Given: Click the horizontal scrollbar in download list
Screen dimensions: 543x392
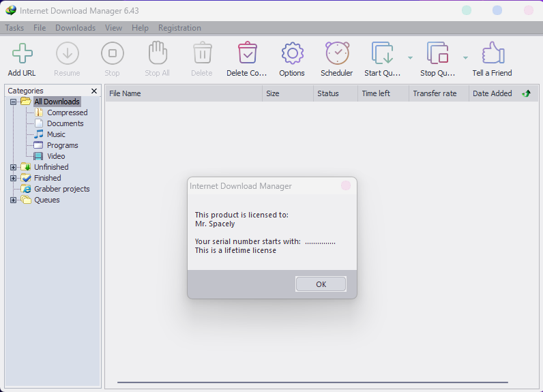Looking at the screenshot, I should pos(312,382).
